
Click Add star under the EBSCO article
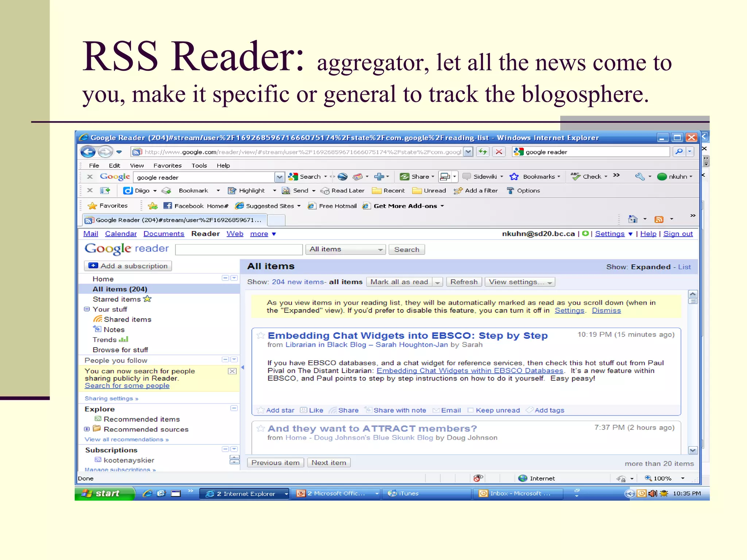276,411
